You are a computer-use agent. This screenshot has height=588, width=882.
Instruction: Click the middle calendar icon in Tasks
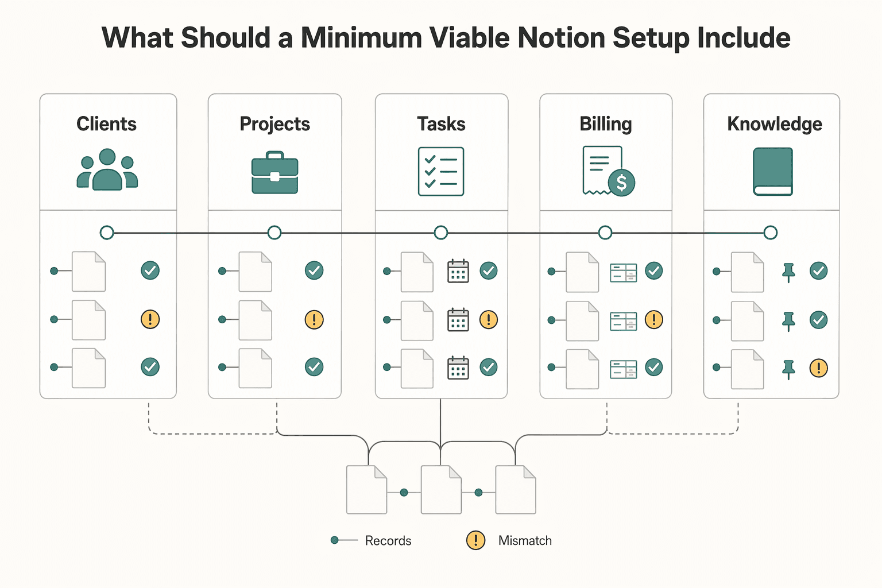pos(458,320)
